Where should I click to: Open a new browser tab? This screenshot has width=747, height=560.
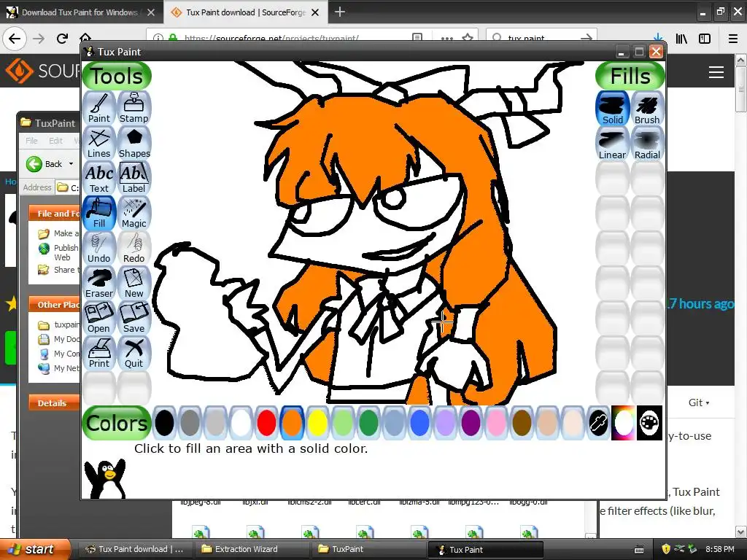pos(340,12)
